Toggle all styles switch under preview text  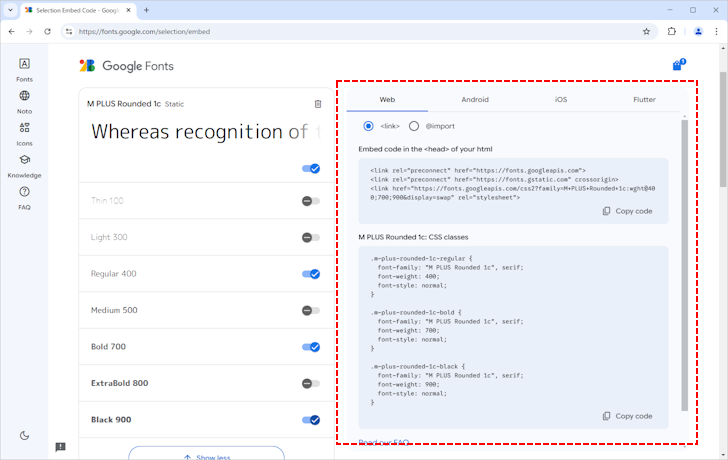coord(311,168)
